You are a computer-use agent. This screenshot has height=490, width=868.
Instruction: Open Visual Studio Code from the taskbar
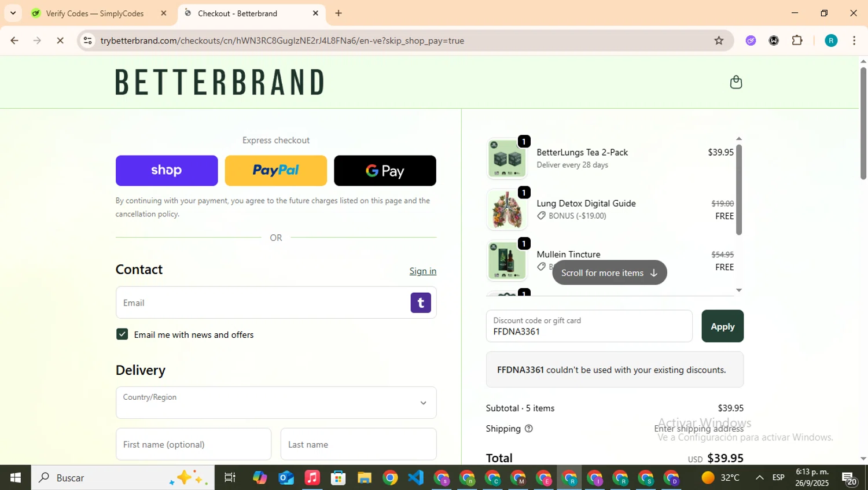click(x=416, y=478)
